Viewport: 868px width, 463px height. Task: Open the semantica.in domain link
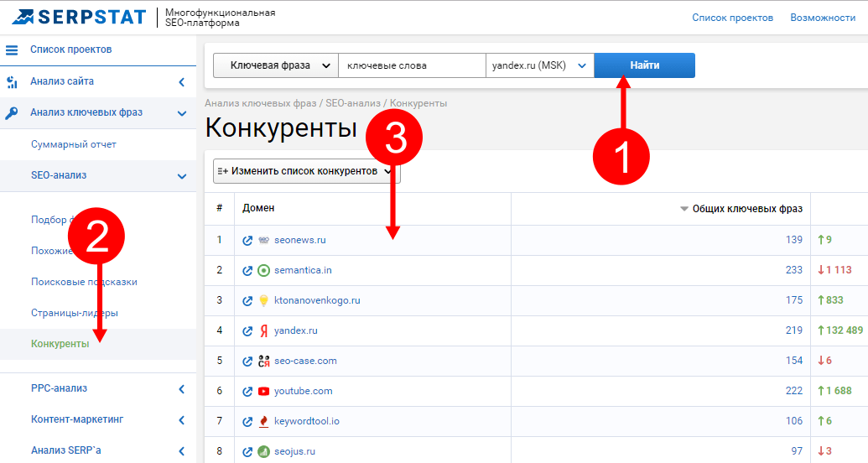click(x=303, y=270)
